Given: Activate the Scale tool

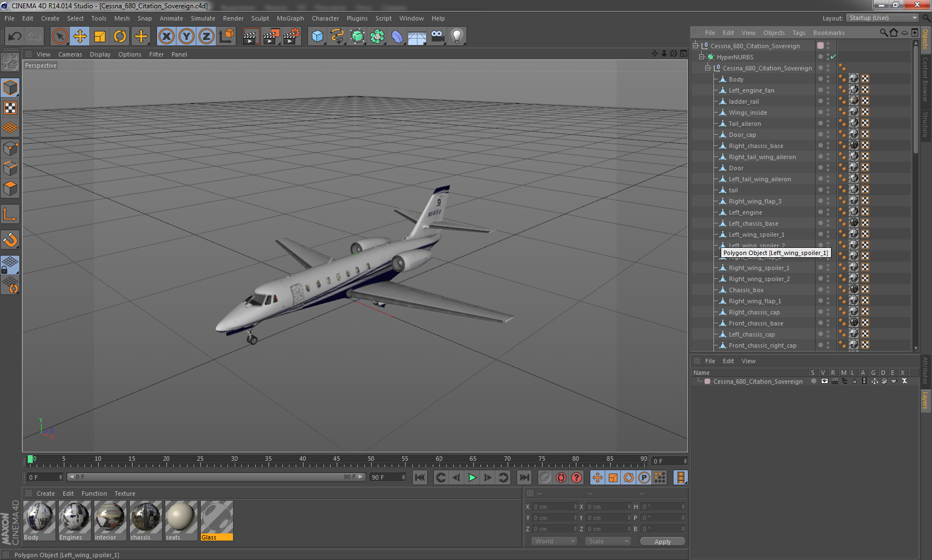Looking at the screenshot, I should [x=100, y=37].
